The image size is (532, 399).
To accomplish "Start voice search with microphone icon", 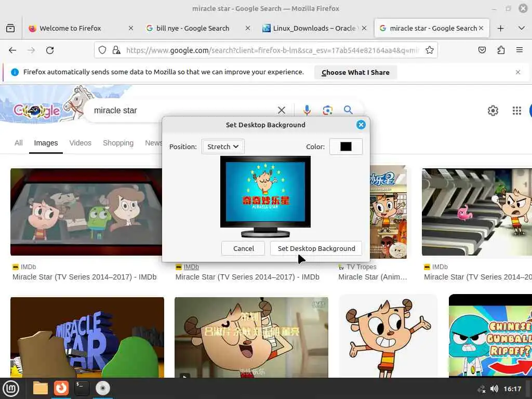I will point(307,110).
